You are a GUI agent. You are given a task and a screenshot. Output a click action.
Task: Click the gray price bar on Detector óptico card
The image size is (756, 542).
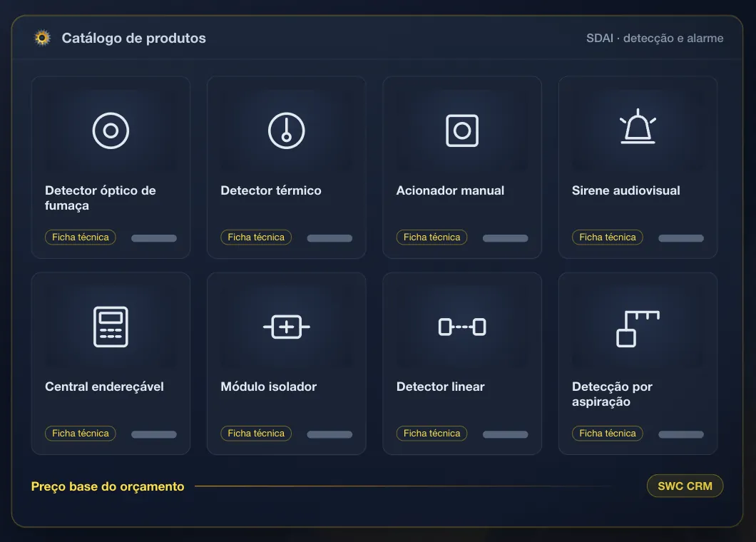coord(154,238)
